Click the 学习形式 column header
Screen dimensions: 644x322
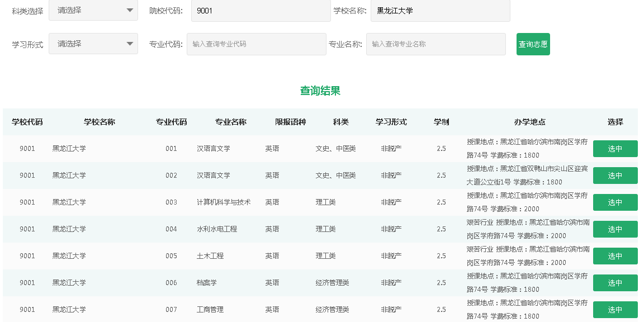(x=391, y=122)
